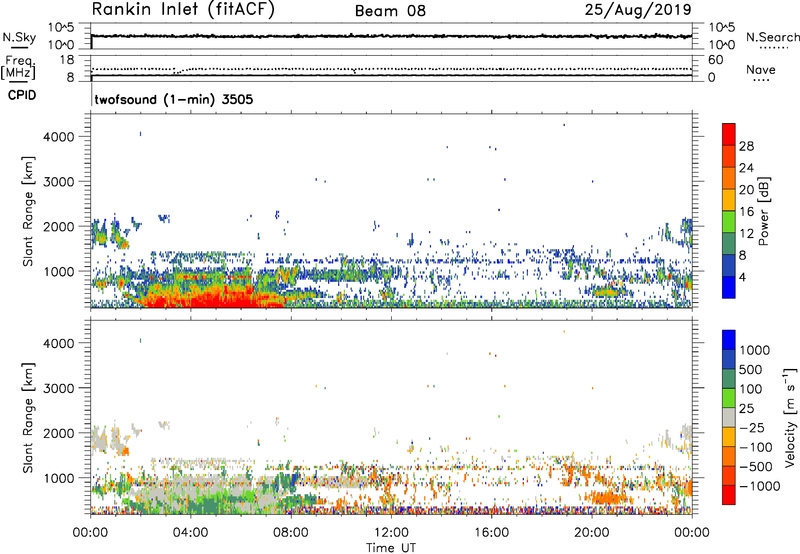800x554 pixels.
Task: Click the 'Beam 08' label
Action: [390, 11]
